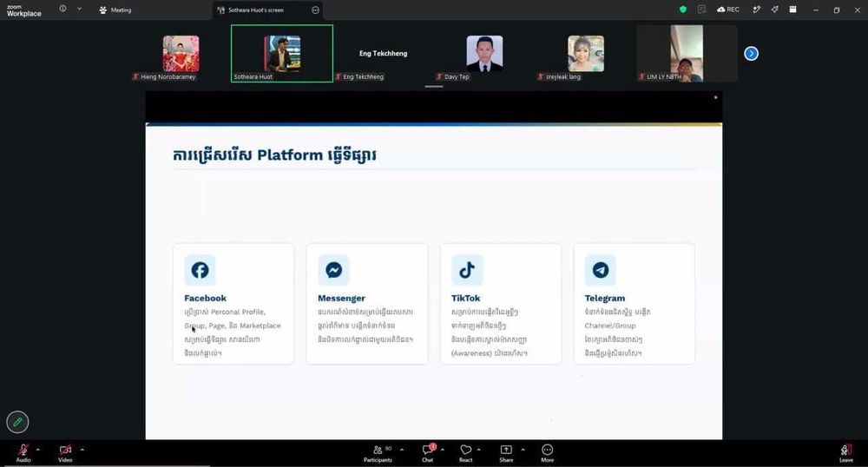The height and width of the screenshot is (467, 868).
Task: Open options on Sotheara Huot's screen tab
Action: [316, 10]
